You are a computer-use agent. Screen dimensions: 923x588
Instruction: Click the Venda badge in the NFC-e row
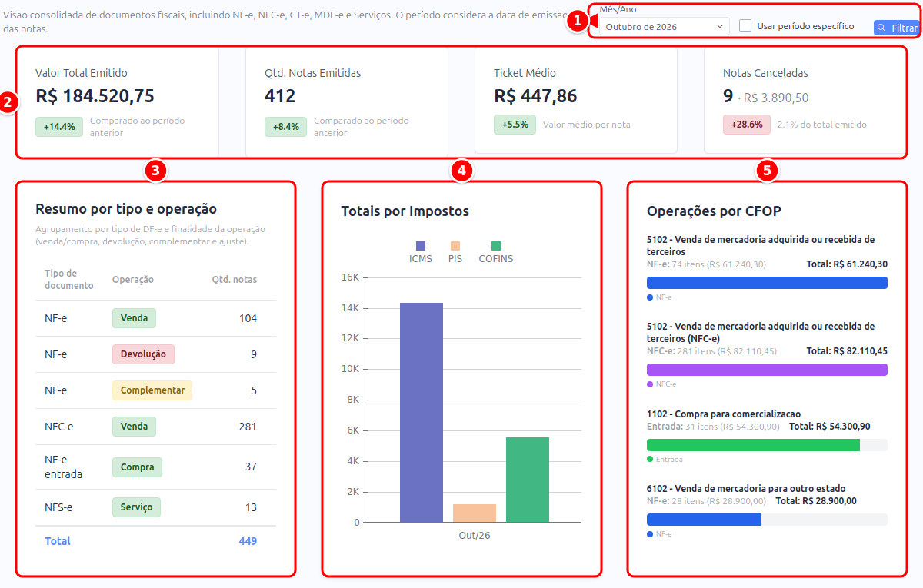pos(134,427)
